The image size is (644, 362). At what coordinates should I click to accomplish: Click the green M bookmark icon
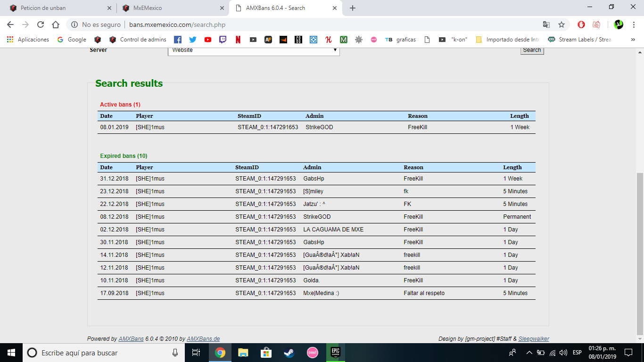344,40
